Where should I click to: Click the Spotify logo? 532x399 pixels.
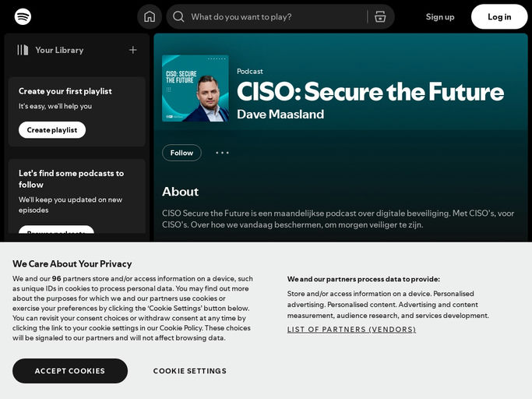[23, 16]
